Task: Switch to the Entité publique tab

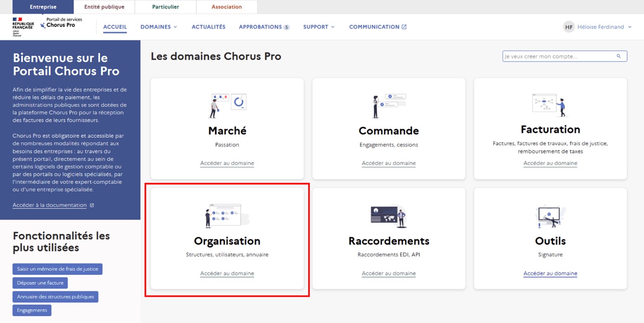Action: [x=104, y=7]
